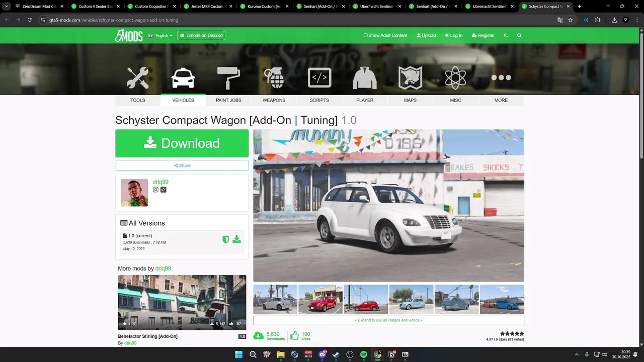This screenshot has height=362, width=644.
Task: Open the English language dropdown
Action: [160, 36]
